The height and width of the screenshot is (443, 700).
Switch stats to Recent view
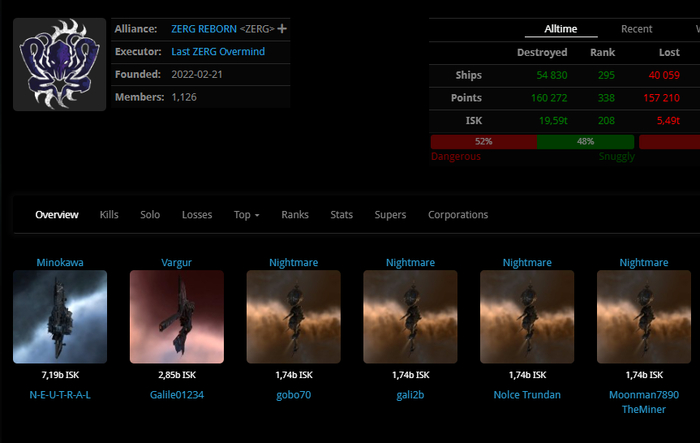tap(637, 30)
